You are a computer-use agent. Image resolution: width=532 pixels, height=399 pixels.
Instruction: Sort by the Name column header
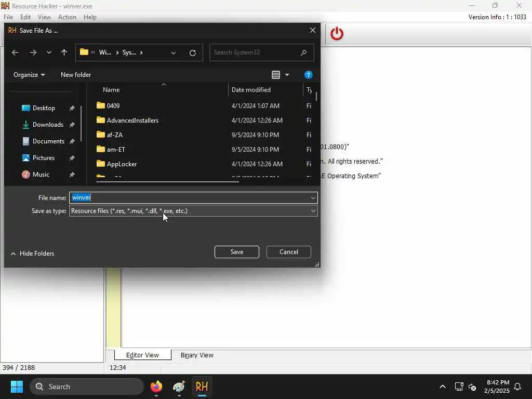click(111, 90)
